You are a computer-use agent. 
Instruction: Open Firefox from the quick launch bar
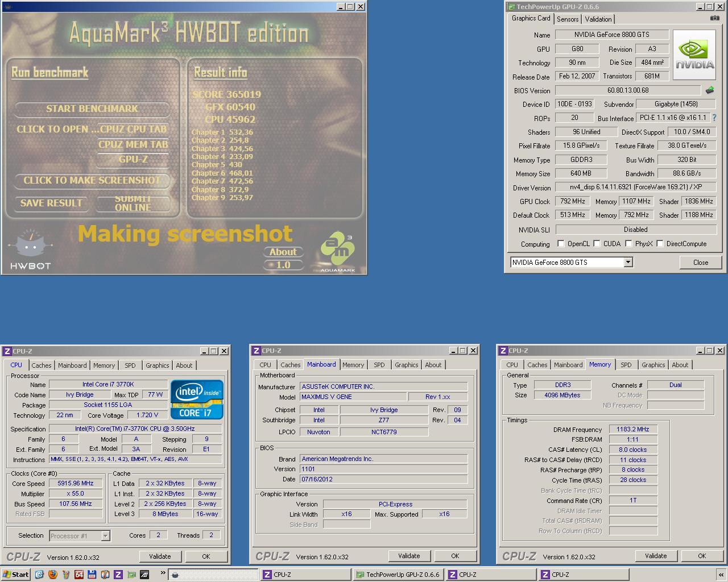pos(52,575)
